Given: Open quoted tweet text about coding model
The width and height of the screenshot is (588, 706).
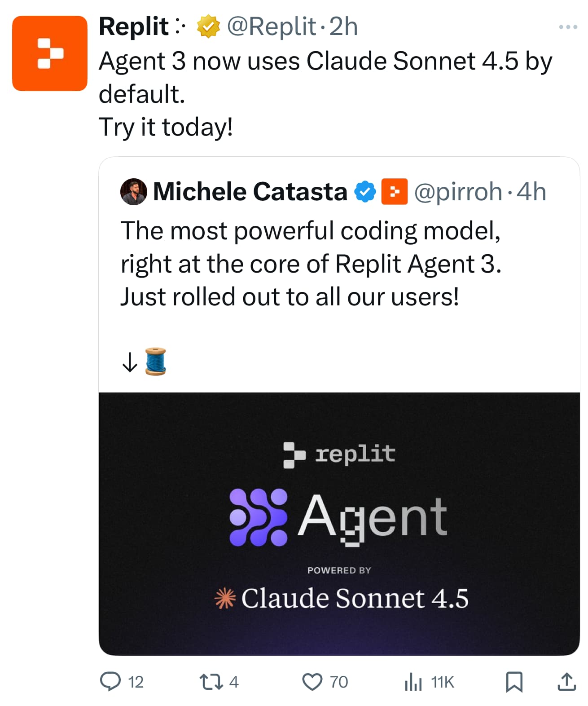Looking at the screenshot, I should point(311,264).
